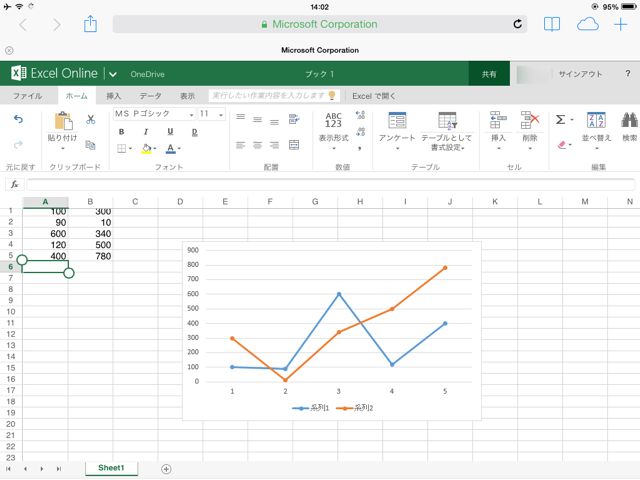Open Format as Table (テーブルとして書式設定)

[x=447, y=131]
